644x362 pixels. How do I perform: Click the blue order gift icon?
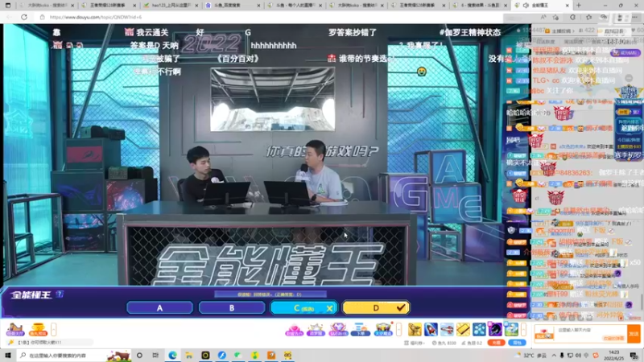coord(361,329)
